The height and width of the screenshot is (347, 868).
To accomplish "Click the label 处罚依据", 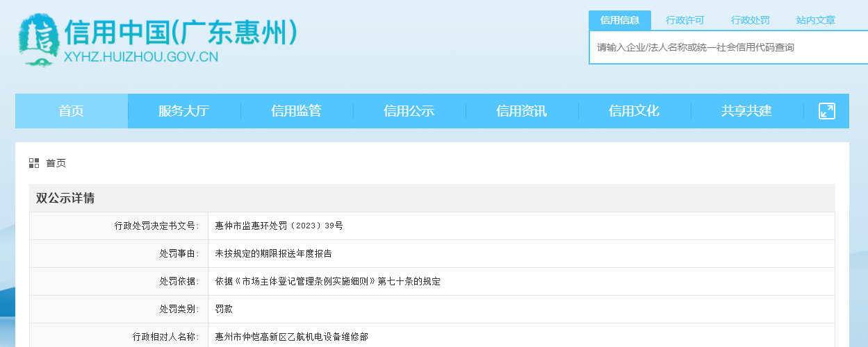I will pyautogui.click(x=179, y=281).
